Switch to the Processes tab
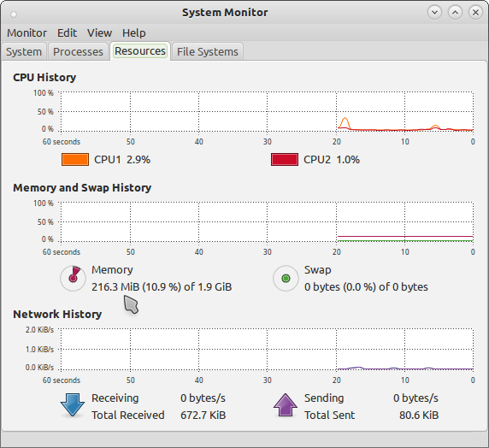 click(78, 51)
